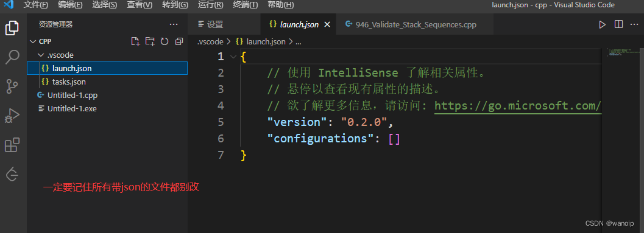
Task: Open editor more actions ellipsis
Action: pyautogui.click(x=634, y=24)
